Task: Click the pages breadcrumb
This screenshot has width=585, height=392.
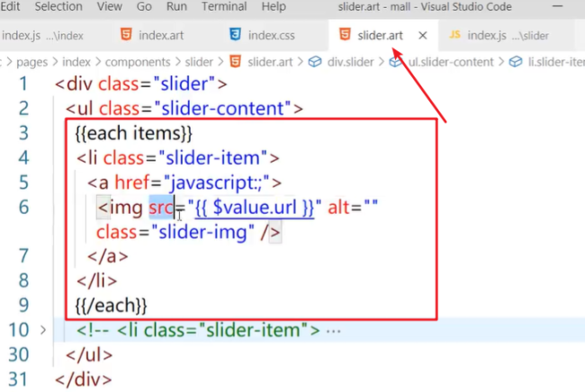Action: [31, 62]
